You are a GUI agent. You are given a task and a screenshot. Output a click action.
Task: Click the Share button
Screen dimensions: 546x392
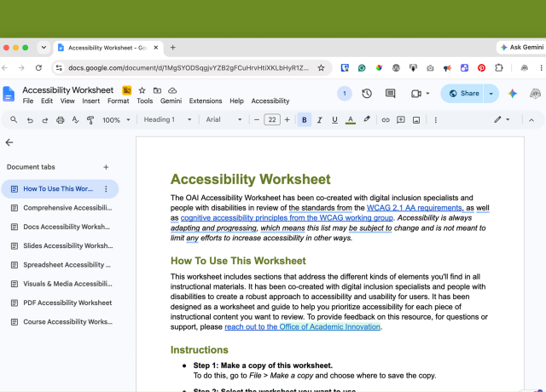point(462,94)
